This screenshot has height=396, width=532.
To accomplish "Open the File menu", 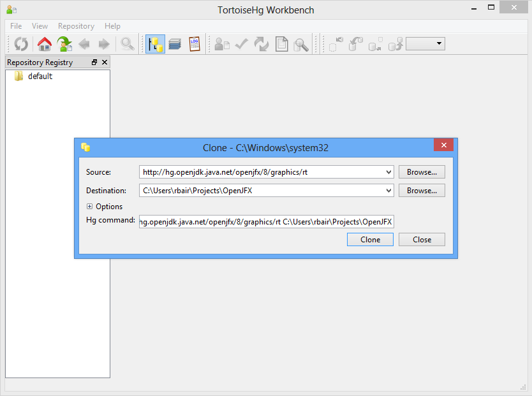I will 16,26.
